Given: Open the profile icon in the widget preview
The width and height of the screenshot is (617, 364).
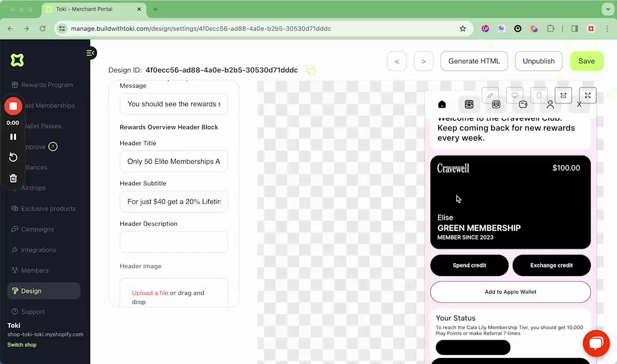Looking at the screenshot, I should pos(550,105).
